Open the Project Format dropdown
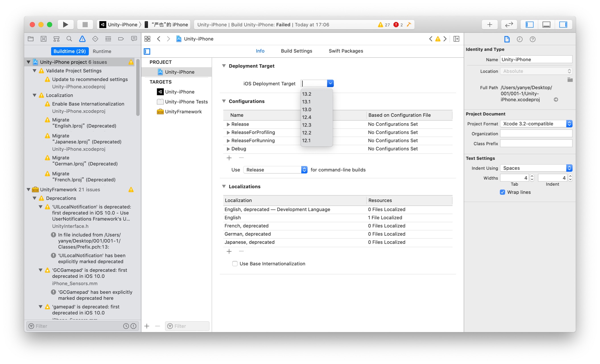This screenshot has height=364, width=600. click(x=536, y=124)
